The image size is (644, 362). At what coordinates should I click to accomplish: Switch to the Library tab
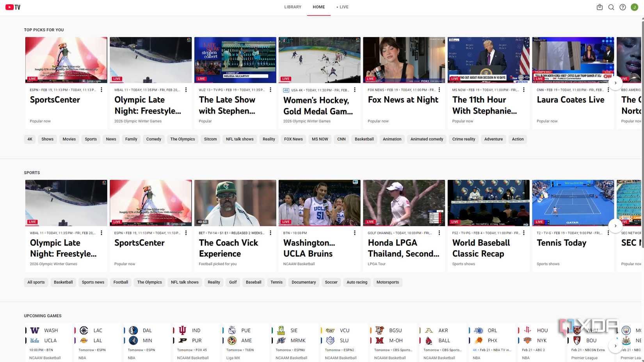click(293, 7)
